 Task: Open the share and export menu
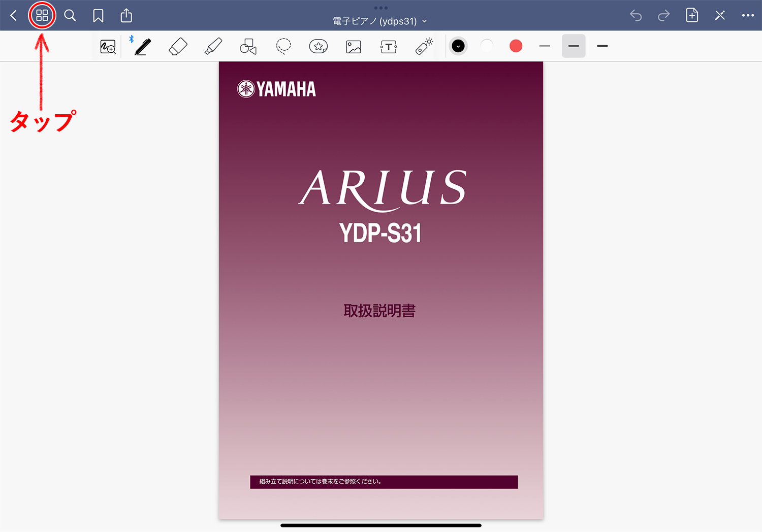[x=126, y=15]
